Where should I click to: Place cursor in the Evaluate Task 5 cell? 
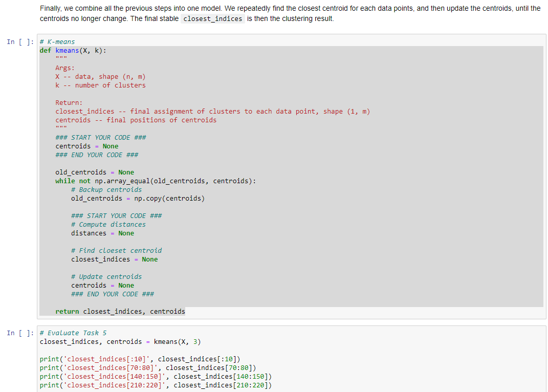pos(205,358)
